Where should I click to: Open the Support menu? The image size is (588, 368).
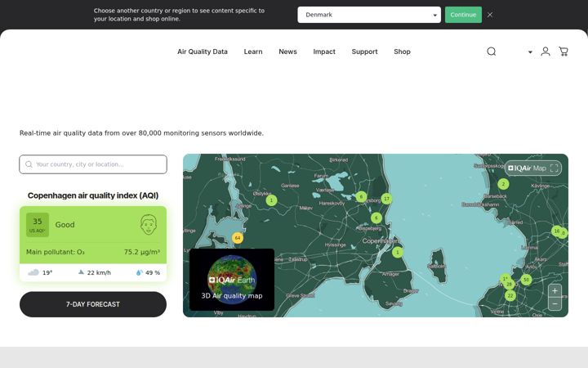364,52
